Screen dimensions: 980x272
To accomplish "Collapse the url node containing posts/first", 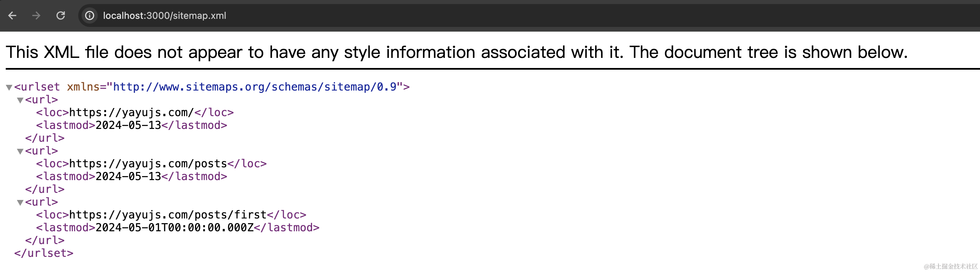I will click(20, 202).
